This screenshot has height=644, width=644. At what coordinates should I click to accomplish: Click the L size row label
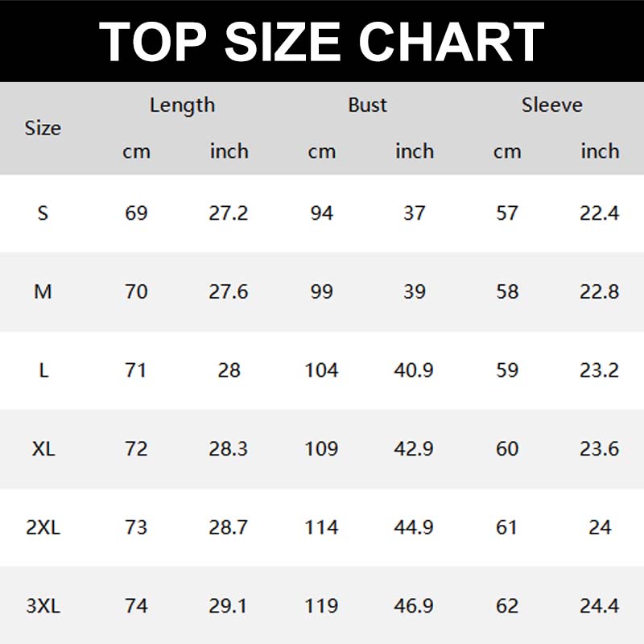[43, 370]
